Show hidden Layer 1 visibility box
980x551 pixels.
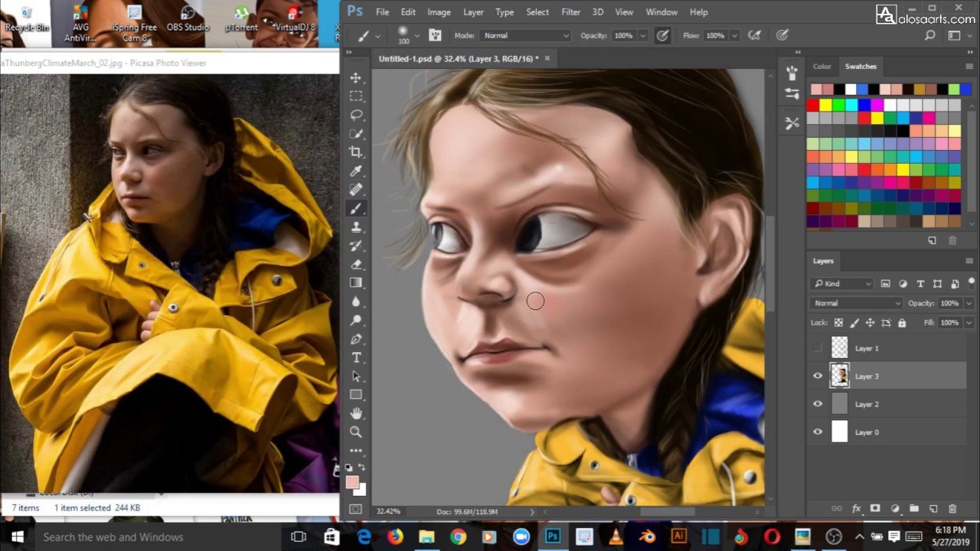pos(818,348)
